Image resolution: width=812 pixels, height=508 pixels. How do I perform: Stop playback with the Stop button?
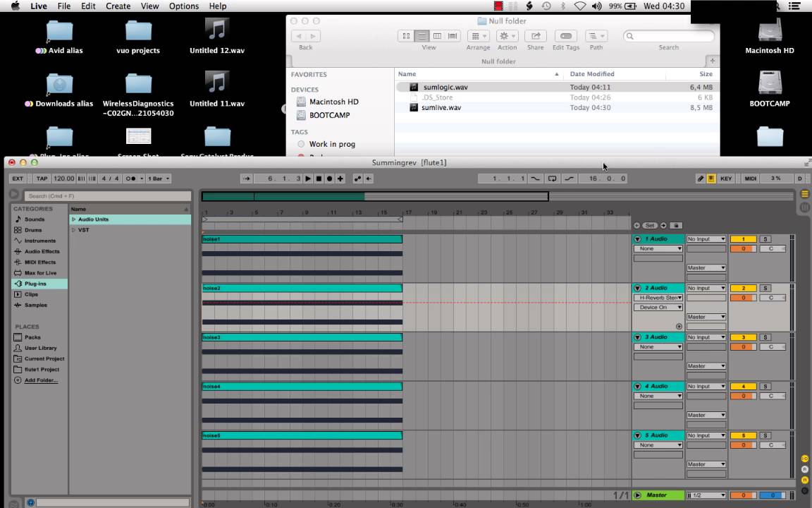click(x=319, y=179)
